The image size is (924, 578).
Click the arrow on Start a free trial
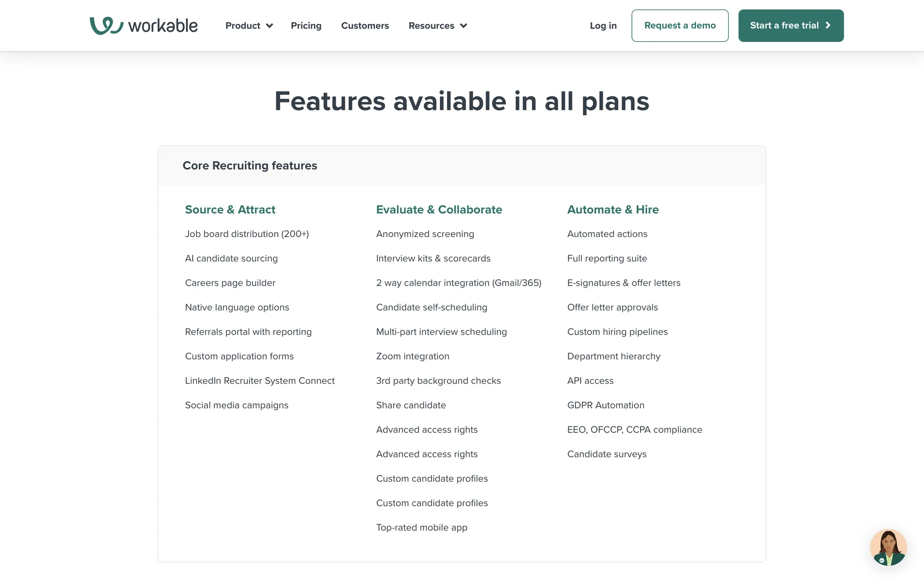point(828,26)
